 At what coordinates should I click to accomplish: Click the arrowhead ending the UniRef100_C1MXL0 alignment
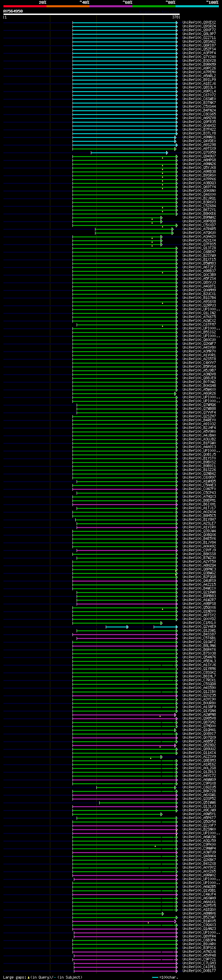[x=162, y=623]
